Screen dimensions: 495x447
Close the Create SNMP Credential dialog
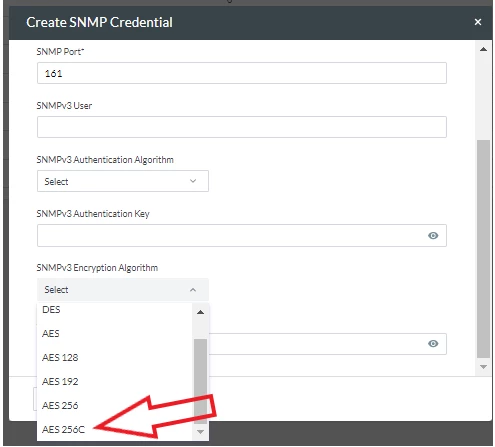pyautogui.click(x=478, y=22)
